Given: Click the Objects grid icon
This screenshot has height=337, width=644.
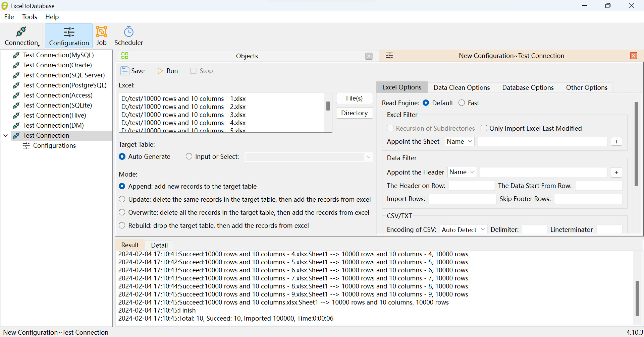Looking at the screenshot, I should [x=125, y=56].
